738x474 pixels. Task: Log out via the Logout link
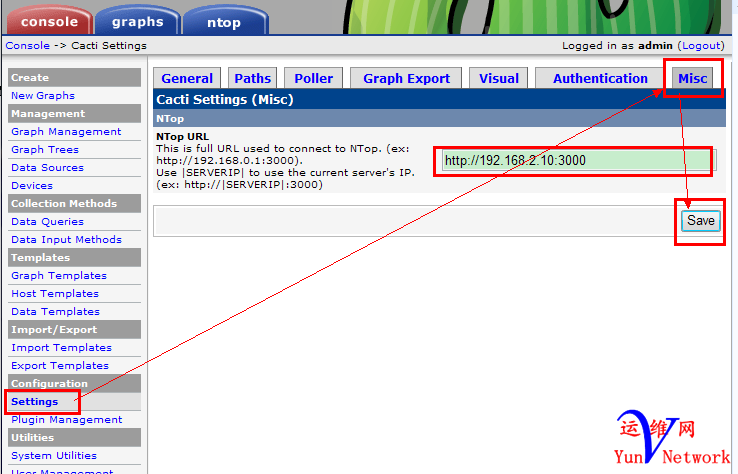click(701, 46)
